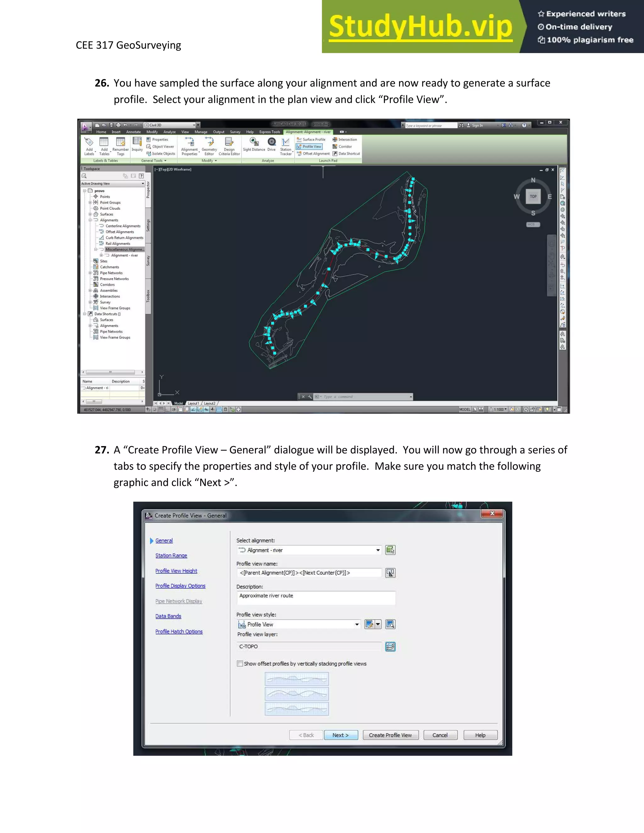Click Data Shortcut in Launch Pad
This screenshot has width=644, height=833.
[346, 154]
